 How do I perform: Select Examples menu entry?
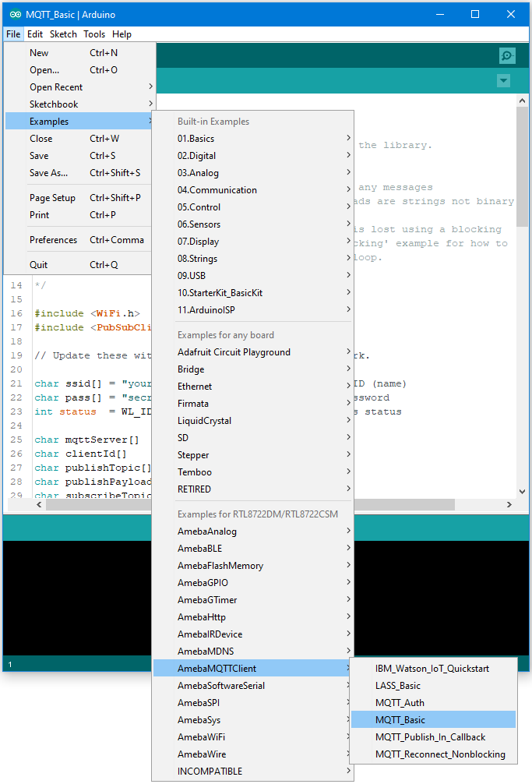tap(79, 122)
